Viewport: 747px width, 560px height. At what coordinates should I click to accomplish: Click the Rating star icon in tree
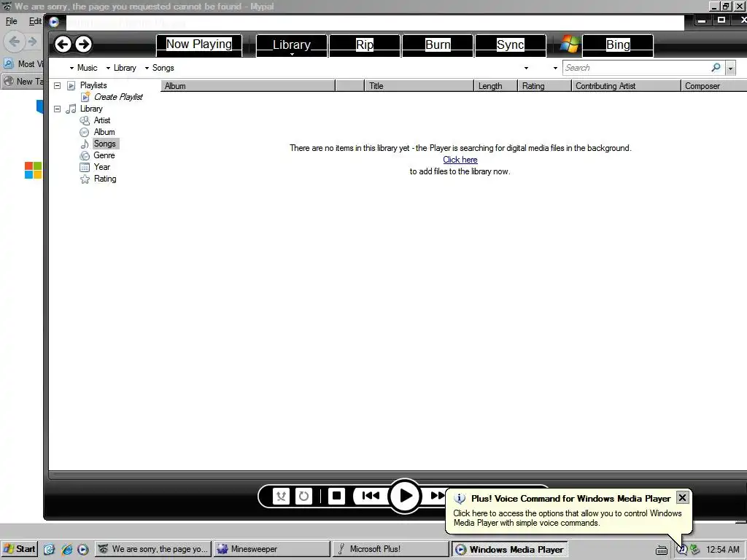coord(85,179)
